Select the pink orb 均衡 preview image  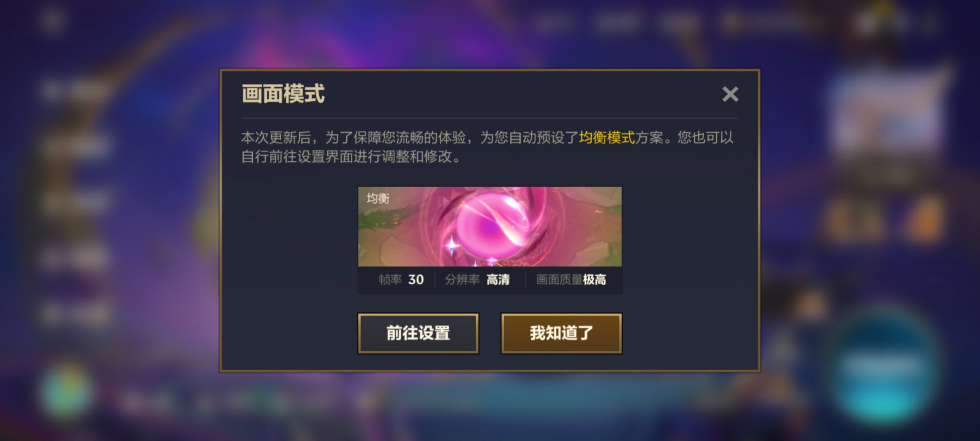[490, 227]
